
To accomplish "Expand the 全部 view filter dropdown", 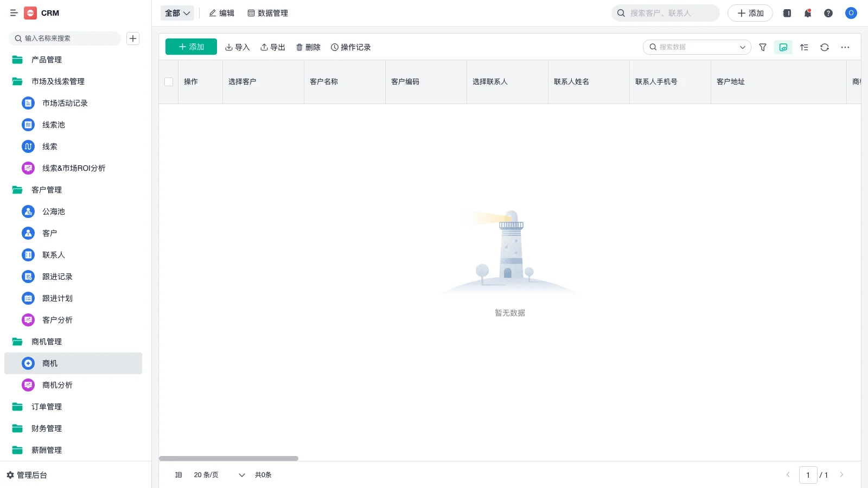I will tap(177, 12).
